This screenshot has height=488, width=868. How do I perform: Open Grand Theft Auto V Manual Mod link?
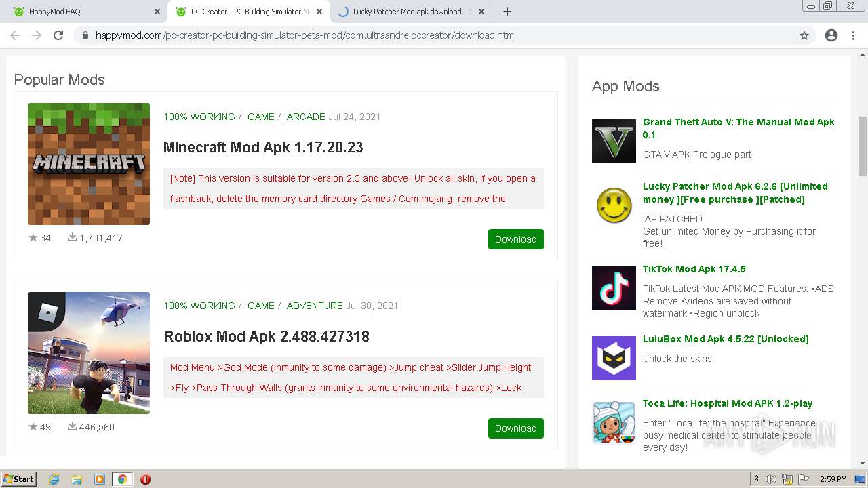point(738,128)
